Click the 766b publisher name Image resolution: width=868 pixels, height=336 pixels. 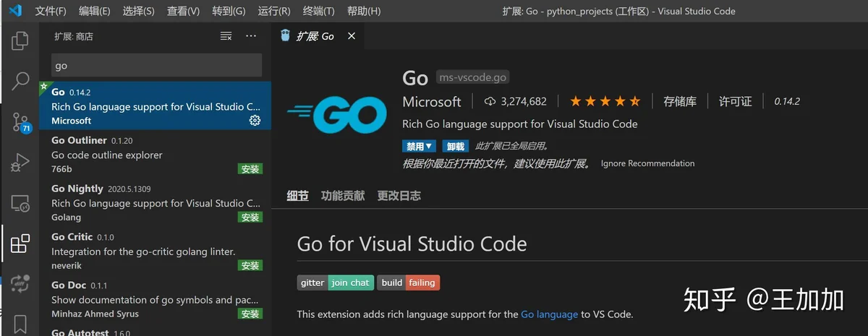[61, 169]
